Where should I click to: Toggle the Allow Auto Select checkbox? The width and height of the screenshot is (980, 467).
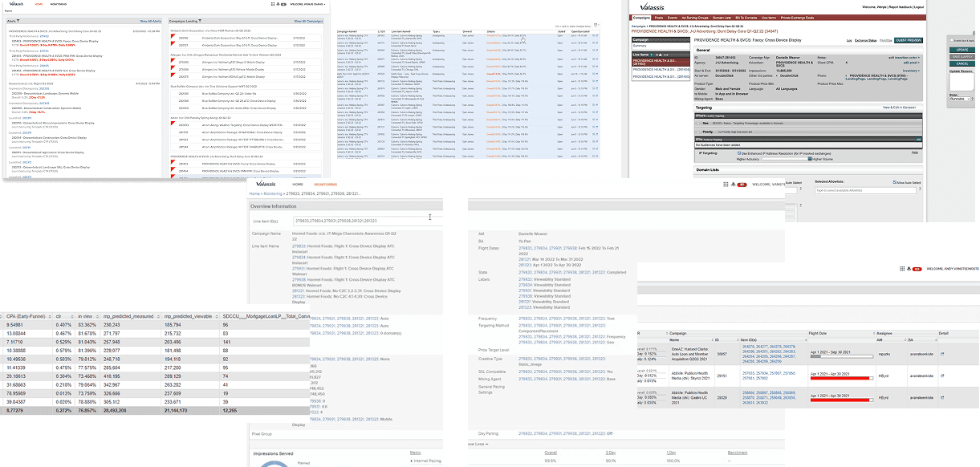tap(894, 182)
